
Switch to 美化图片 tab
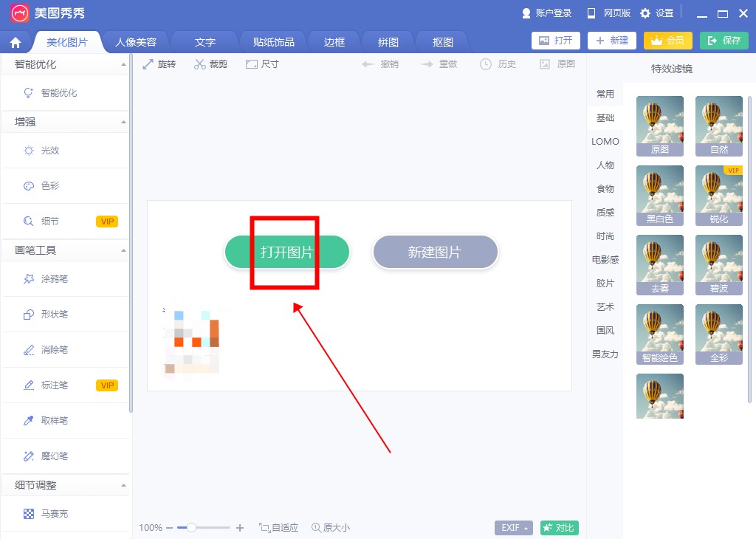click(67, 42)
